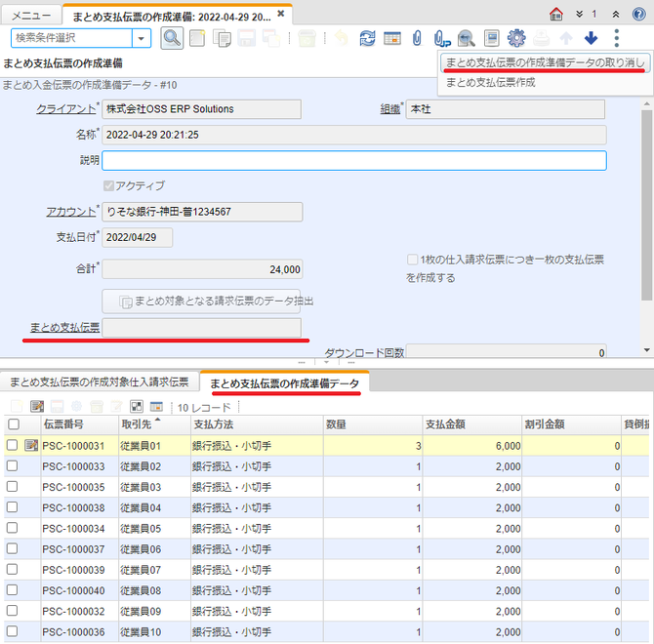This screenshot has width=654, height=644.
Task: Open the 検索条件選択 dropdown arrow
Action: point(142,38)
